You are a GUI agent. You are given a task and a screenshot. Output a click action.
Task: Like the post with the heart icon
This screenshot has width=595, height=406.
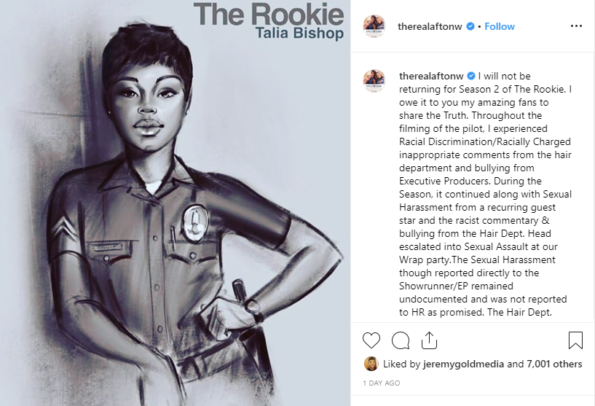(371, 340)
